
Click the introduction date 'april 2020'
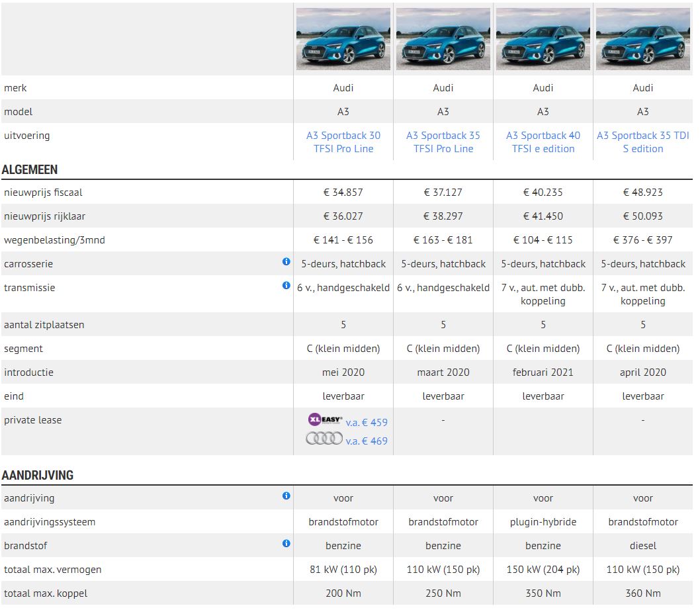[643, 372]
